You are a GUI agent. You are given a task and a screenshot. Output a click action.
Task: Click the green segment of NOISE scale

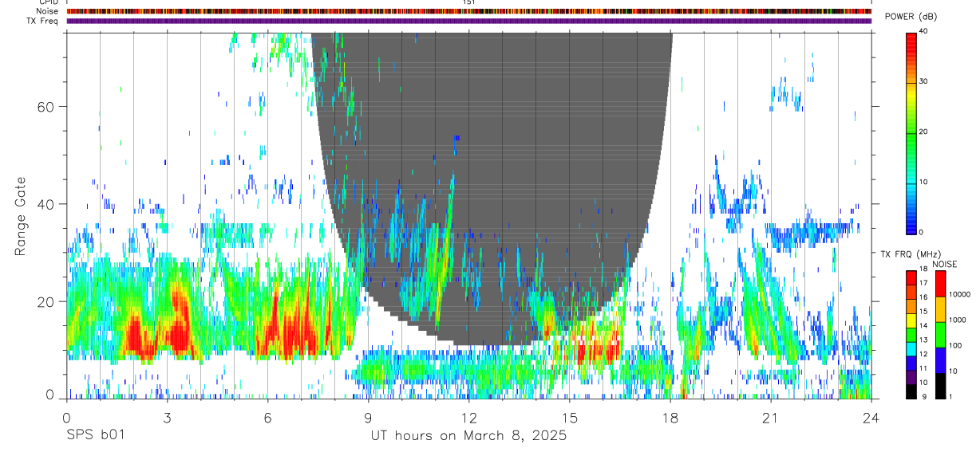click(939, 335)
